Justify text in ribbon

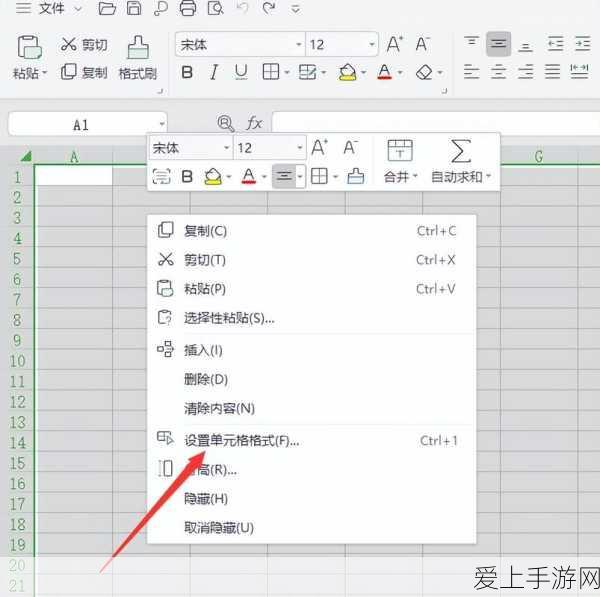tap(552, 72)
